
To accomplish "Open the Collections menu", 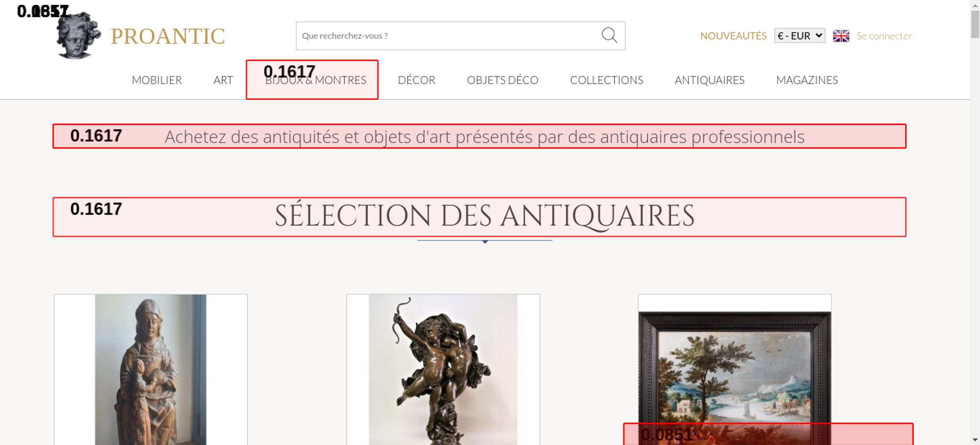I will [x=606, y=80].
